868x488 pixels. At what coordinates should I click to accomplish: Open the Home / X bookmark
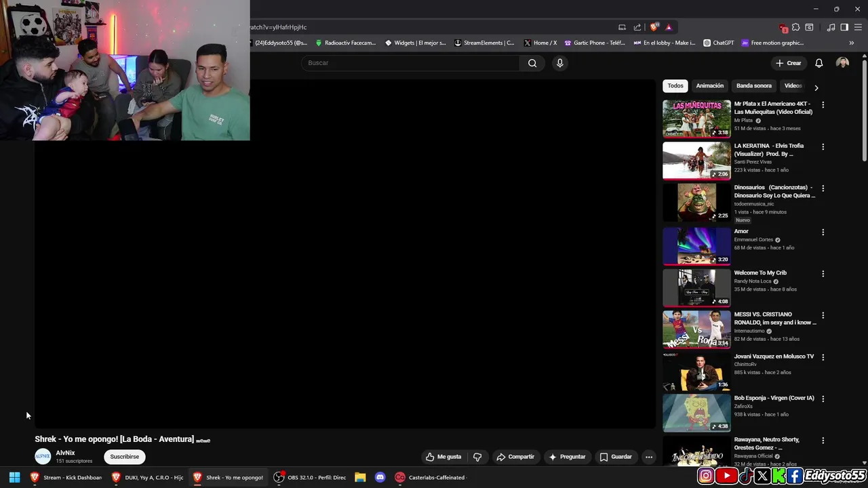click(x=540, y=43)
